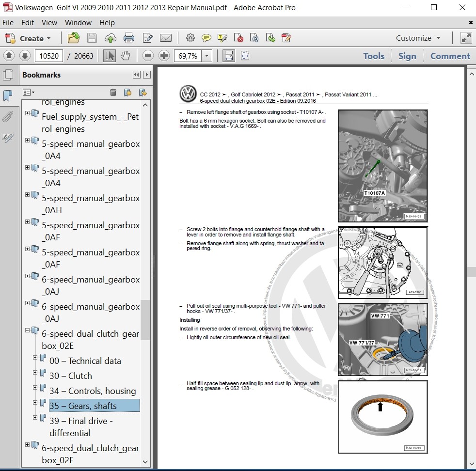
Task: Go to next page arrow
Action: [x=25, y=56]
